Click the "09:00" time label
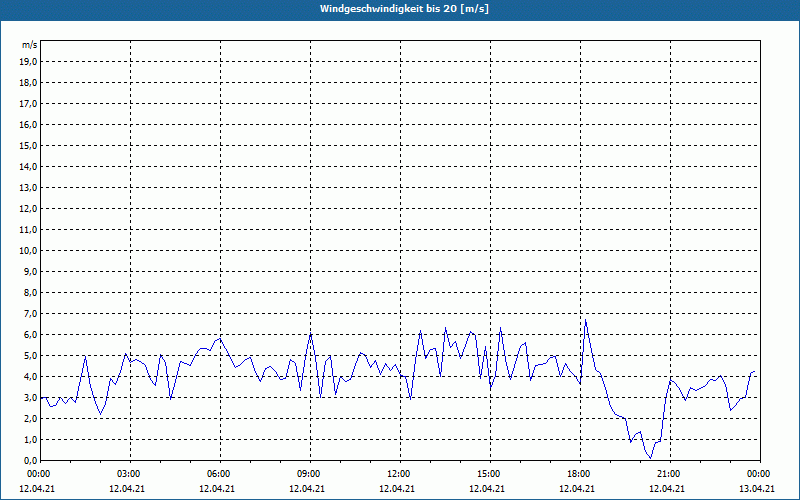 310,474
